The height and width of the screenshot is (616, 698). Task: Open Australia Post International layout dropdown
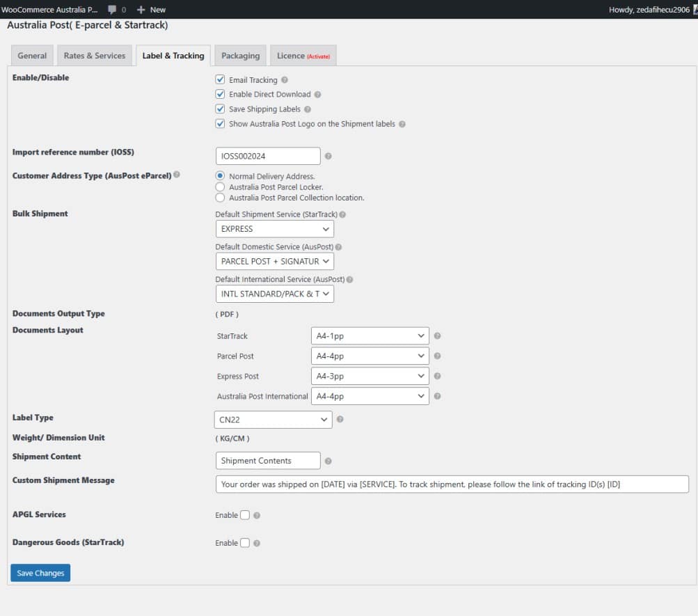pos(370,396)
